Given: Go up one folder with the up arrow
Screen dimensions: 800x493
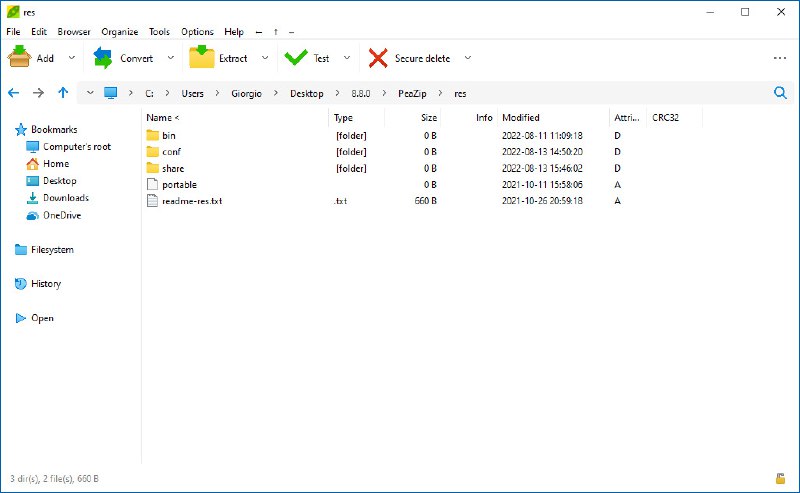Looking at the screenshot, I should tap(63, 92).
